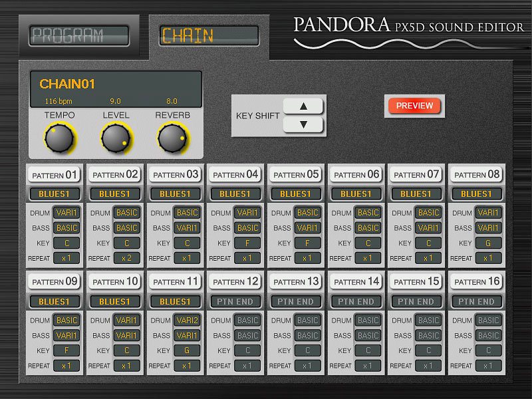Change Pattern 04 DRUM VARI1 value
Image resolution: width=532 pixels, height=399 pixels.
coord(247,213)
